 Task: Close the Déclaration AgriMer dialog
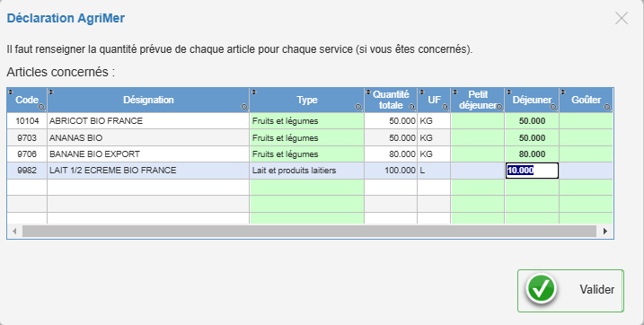click(x=622, y=18)
